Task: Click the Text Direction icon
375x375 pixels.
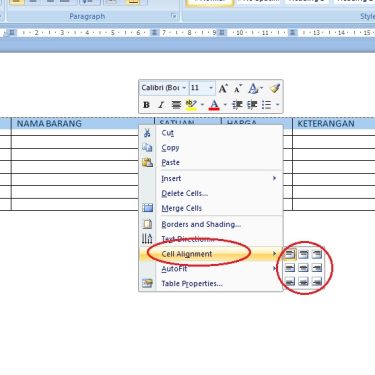Action: (x=147, y=239)
